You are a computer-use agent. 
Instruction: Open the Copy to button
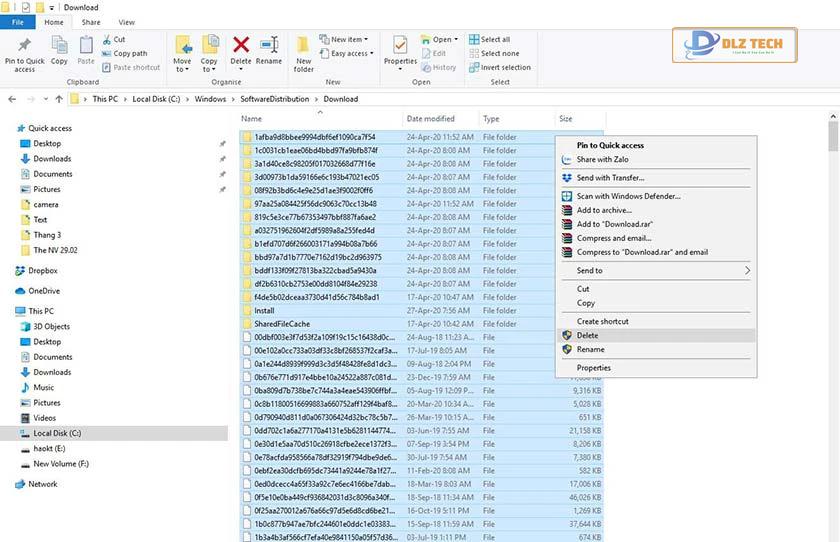(209, 54)
